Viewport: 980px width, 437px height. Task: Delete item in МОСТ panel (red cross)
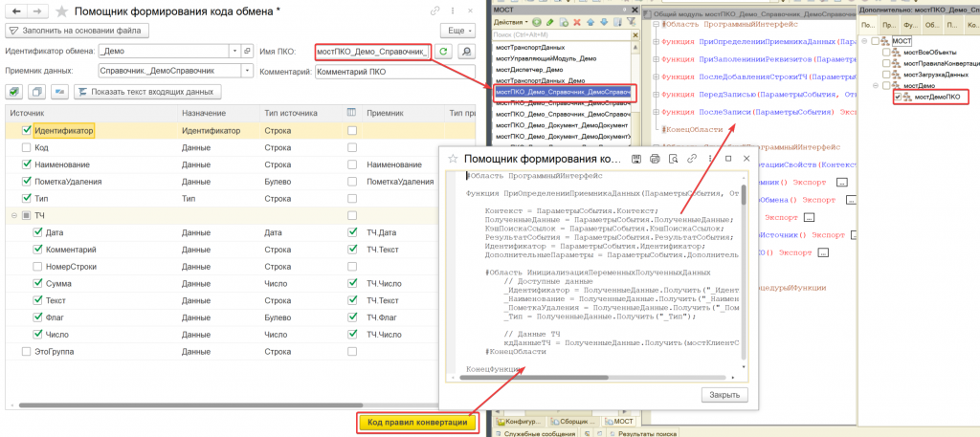pos(577,22)
